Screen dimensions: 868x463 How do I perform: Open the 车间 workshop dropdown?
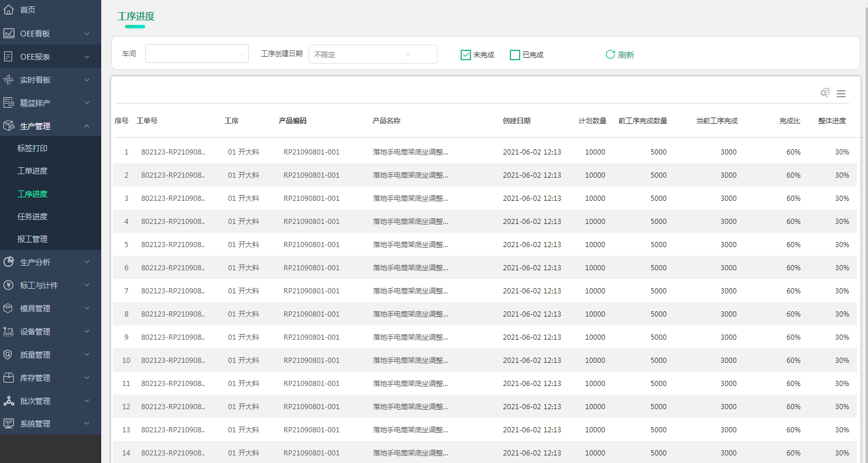197,53
